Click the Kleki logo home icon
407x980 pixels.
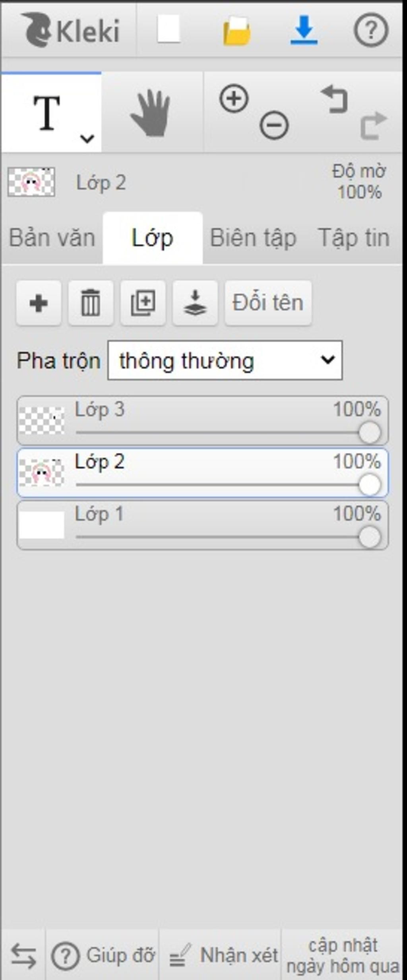coord(70,30)
